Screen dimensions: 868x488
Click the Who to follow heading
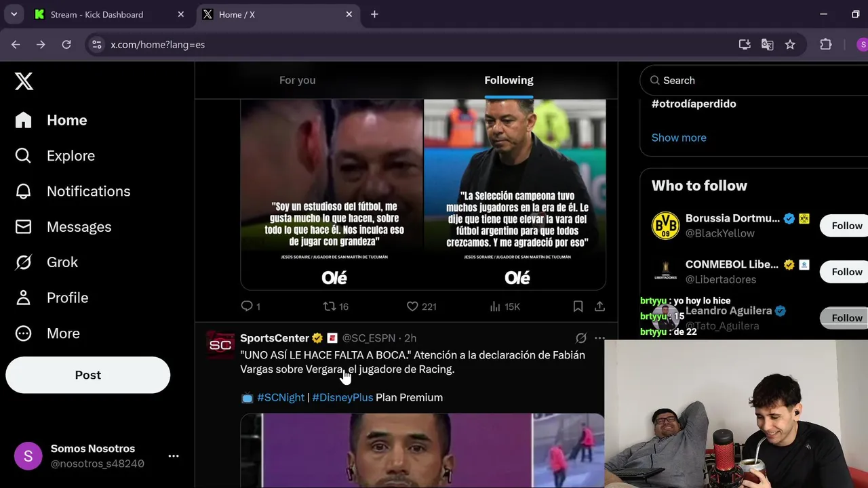click(699, 186)
